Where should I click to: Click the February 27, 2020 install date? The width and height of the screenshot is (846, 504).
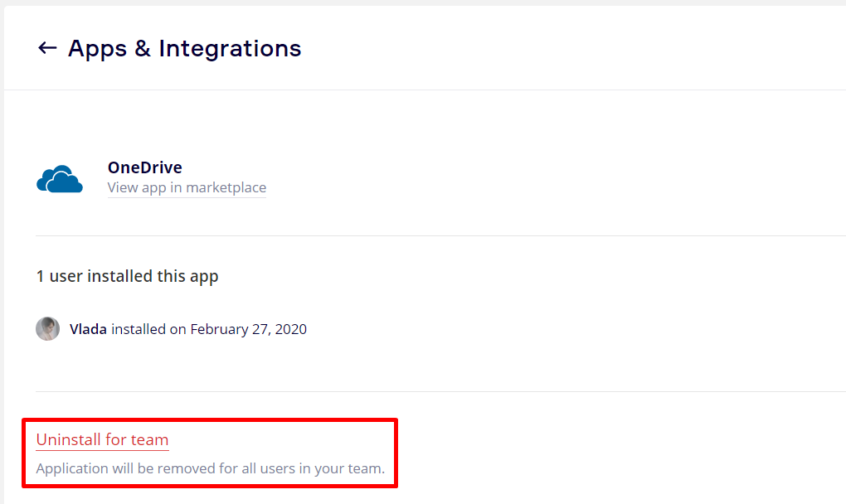(x=248, y=329)
